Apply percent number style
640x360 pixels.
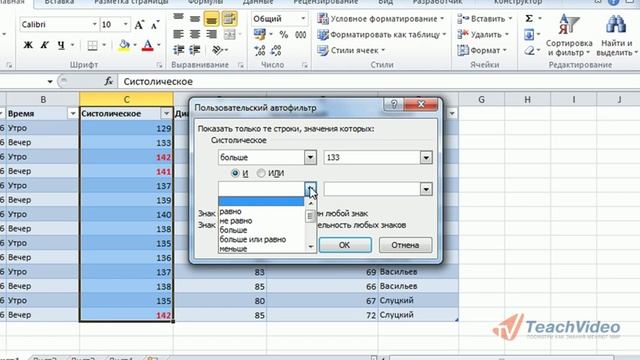point(284,35)
